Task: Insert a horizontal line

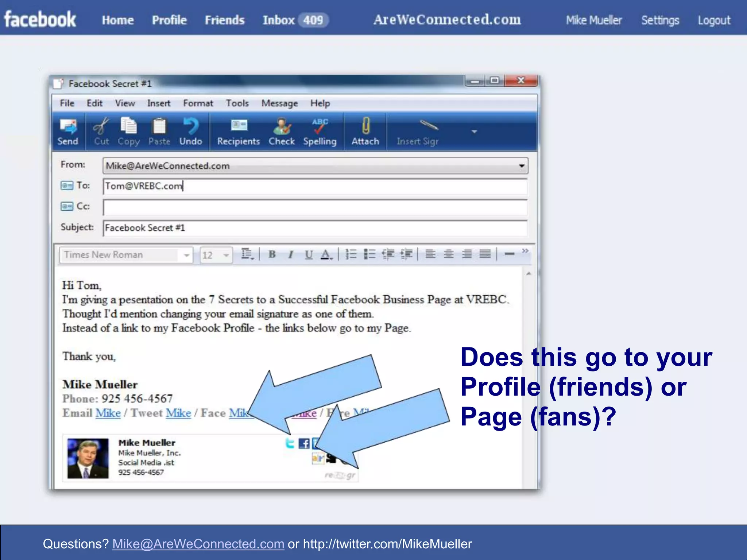Action: coord(510,254)
